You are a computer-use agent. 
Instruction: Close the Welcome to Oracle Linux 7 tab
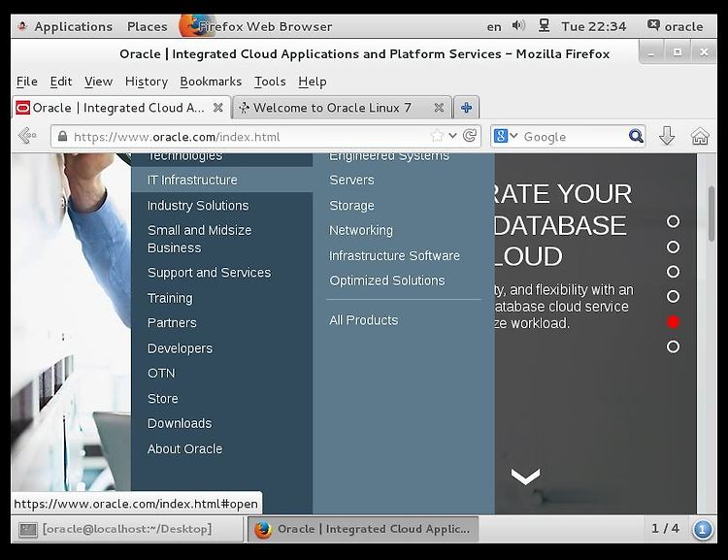click(x=439, y=108)
